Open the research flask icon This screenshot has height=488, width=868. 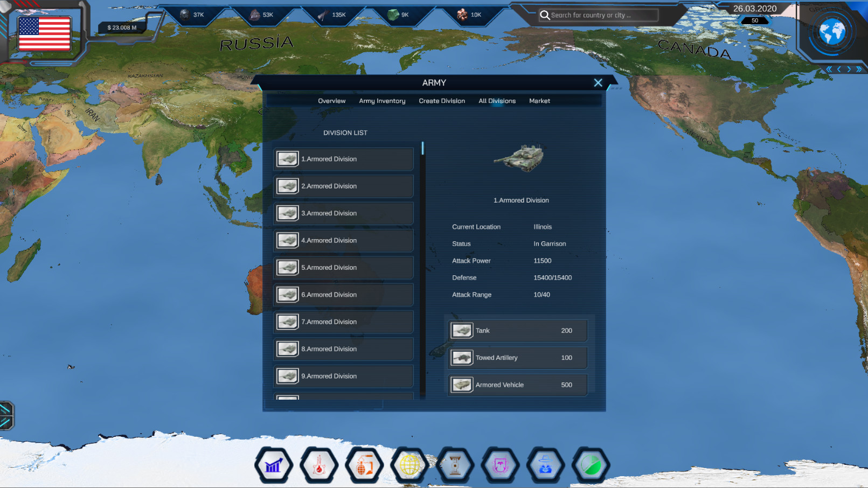coord(319,465)
